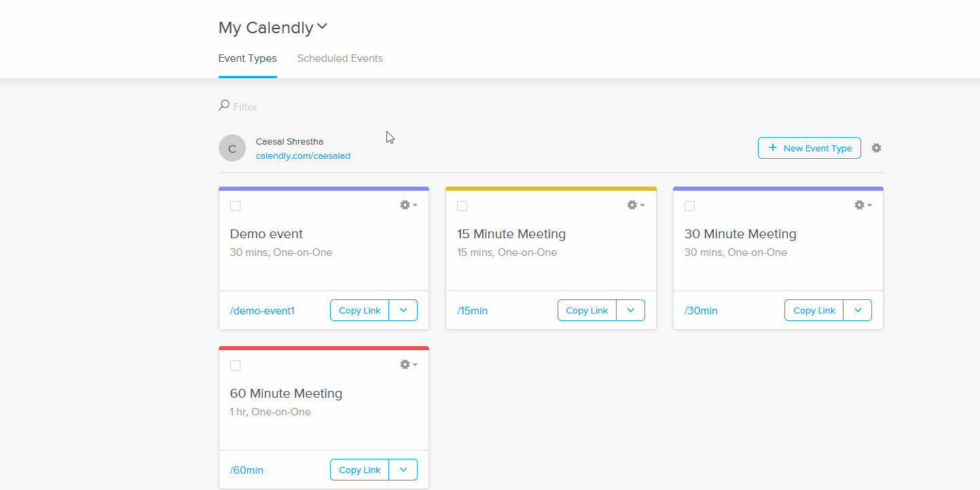Click the My Calendly heading
This screenshot has width=980, height=490.
[x=266, y=28]
